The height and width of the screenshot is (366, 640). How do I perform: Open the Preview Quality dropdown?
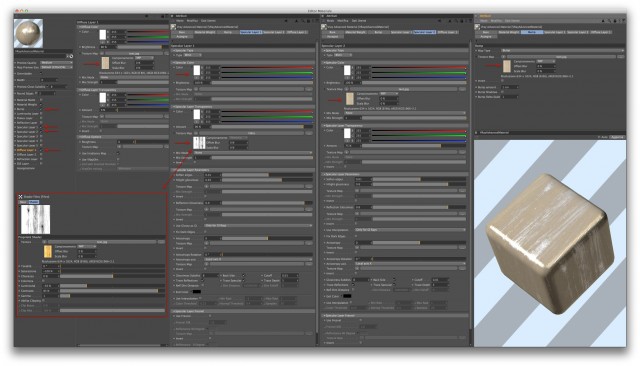[57, 63]
